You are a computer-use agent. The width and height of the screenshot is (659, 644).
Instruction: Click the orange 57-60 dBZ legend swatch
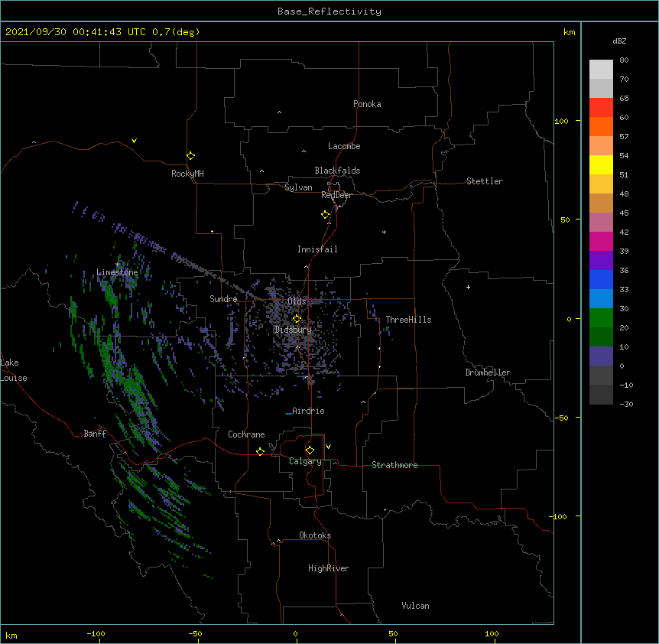(x=601, y=126)
